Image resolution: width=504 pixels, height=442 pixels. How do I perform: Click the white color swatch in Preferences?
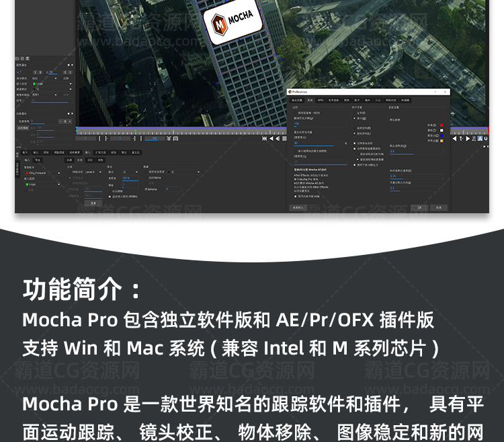[x=442, y=131]
